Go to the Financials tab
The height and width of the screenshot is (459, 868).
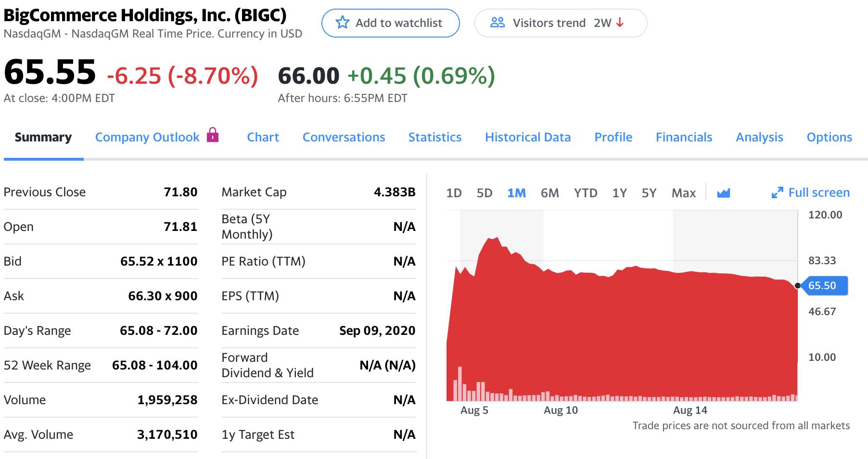coord(684,137)
